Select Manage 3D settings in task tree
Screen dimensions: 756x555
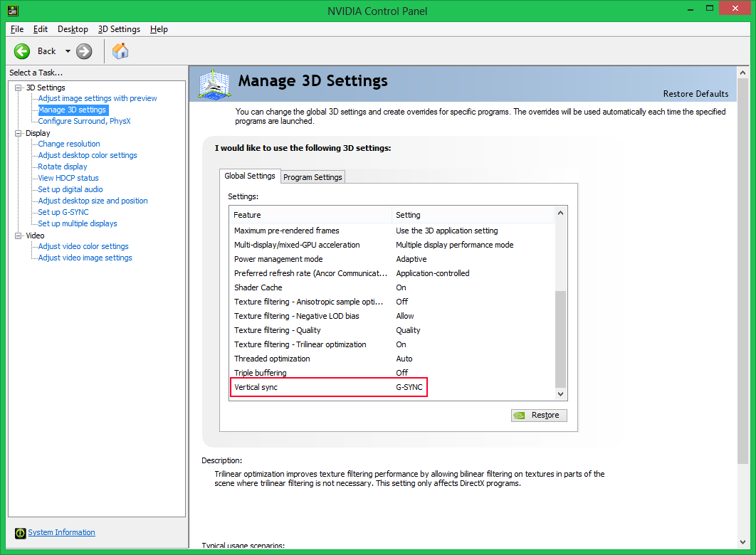pyautogui.click(x=73, y=110)
